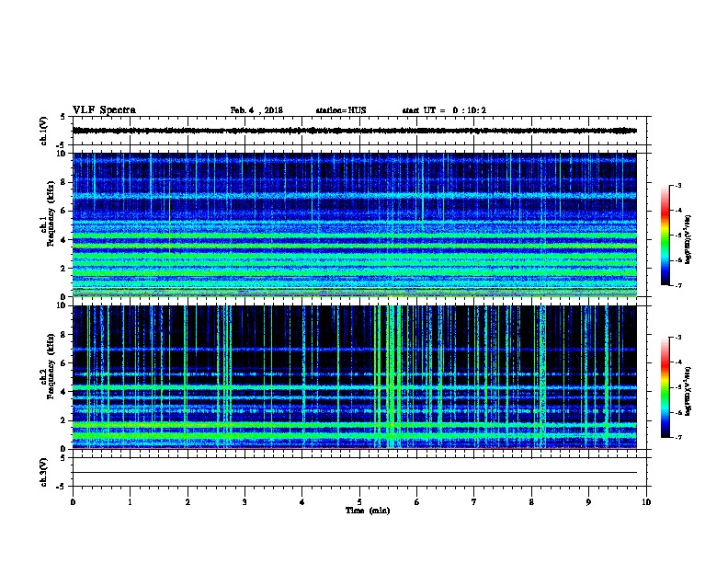Click the time axis tick label "6"

point(417,501)
